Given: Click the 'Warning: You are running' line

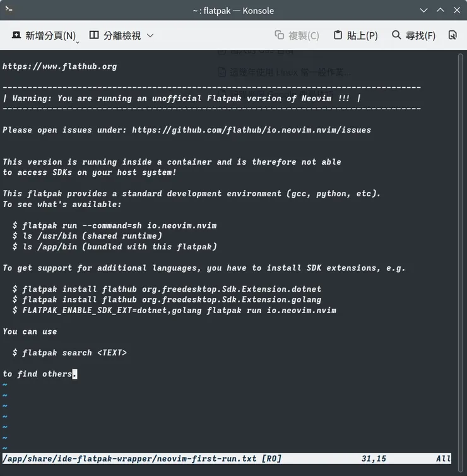Looking at the screenshot, I should pyautogui.click(x=182, y=98).
